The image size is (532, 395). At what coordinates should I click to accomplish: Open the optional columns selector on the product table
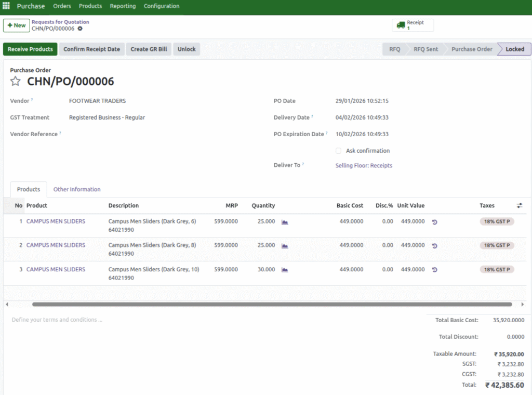pyautogui.click(x=520, y=205)
